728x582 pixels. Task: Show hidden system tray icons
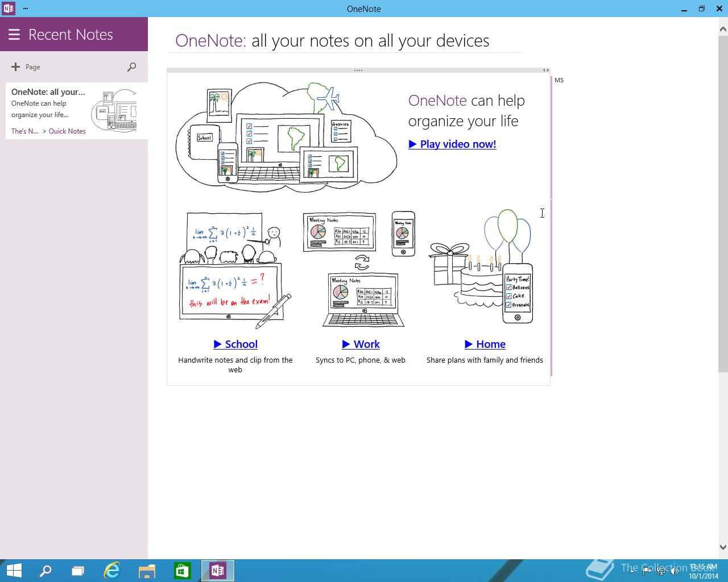coord(632,571)
